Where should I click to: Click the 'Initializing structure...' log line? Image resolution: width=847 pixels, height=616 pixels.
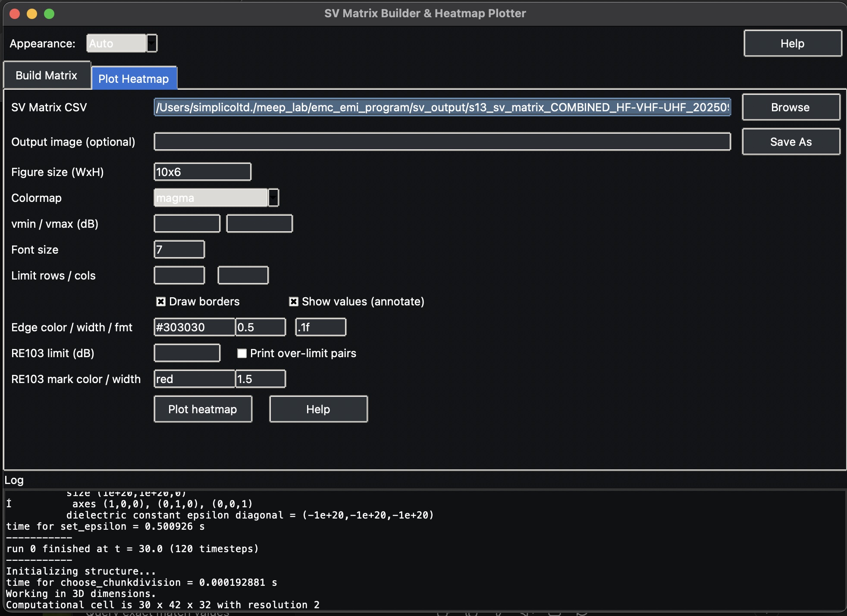tap(81, 571)
